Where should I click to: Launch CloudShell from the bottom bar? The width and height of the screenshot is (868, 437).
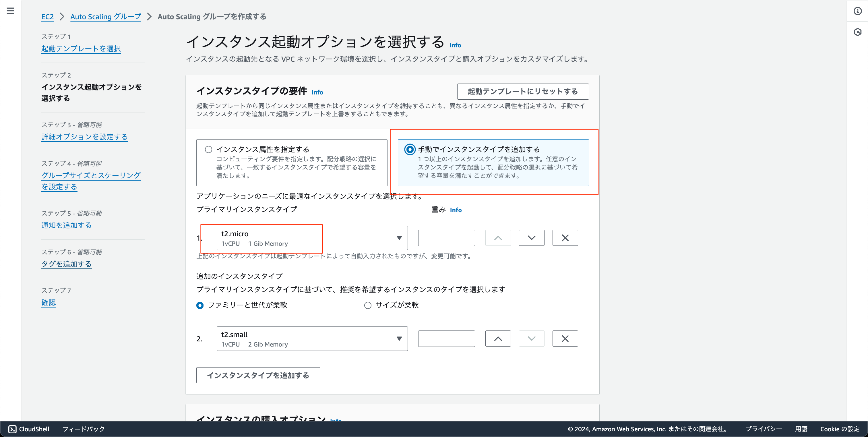point(29,429)
